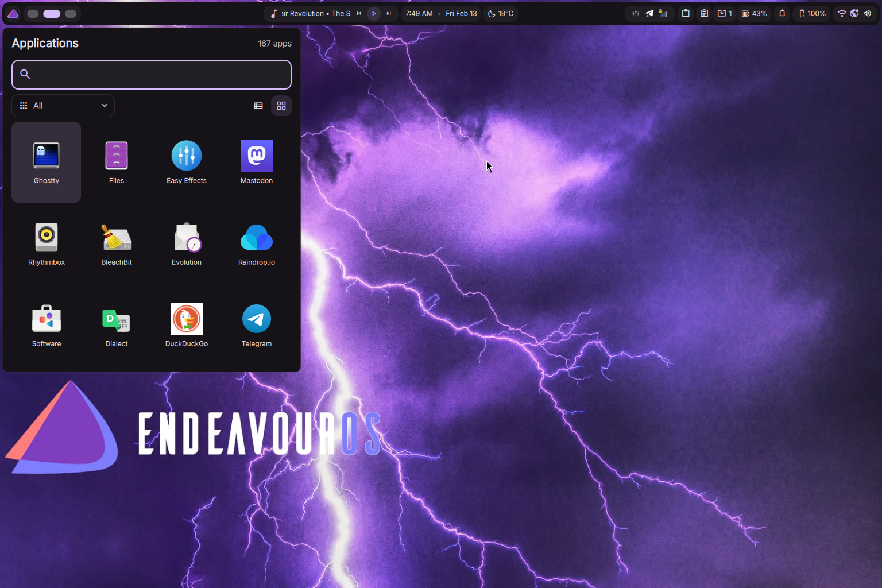Click the EndeavourOS logo launcher button
Viewport: 882px width, 588px height.
pos(13,14)
